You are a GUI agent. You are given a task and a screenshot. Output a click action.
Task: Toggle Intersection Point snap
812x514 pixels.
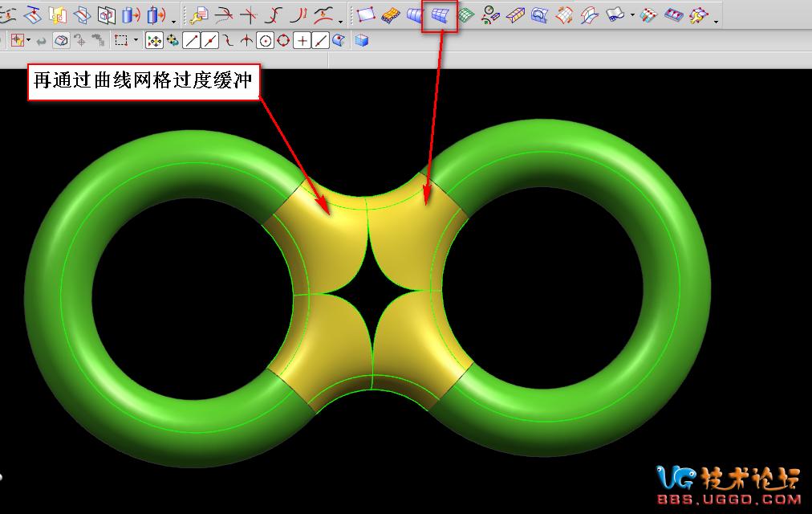246,40
